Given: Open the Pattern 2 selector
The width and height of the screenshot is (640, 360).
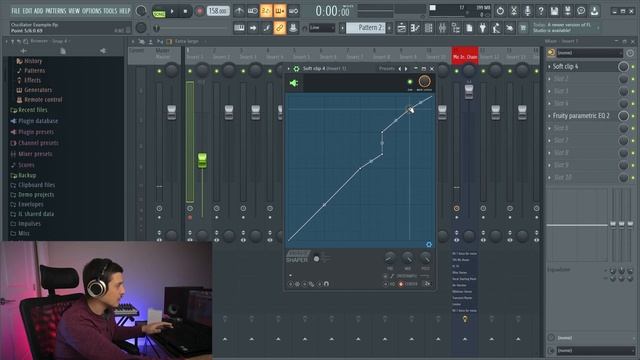Looking at the screenshot, I should 365,28.
